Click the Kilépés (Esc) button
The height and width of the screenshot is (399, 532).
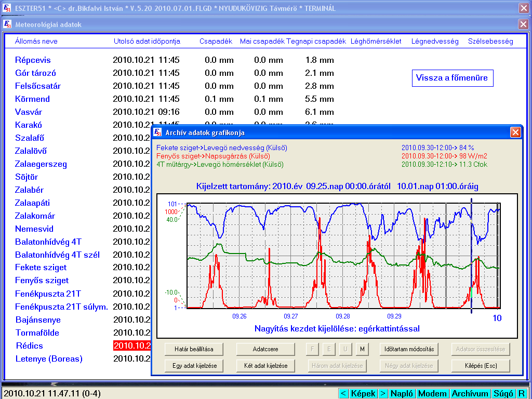[481, 366]
